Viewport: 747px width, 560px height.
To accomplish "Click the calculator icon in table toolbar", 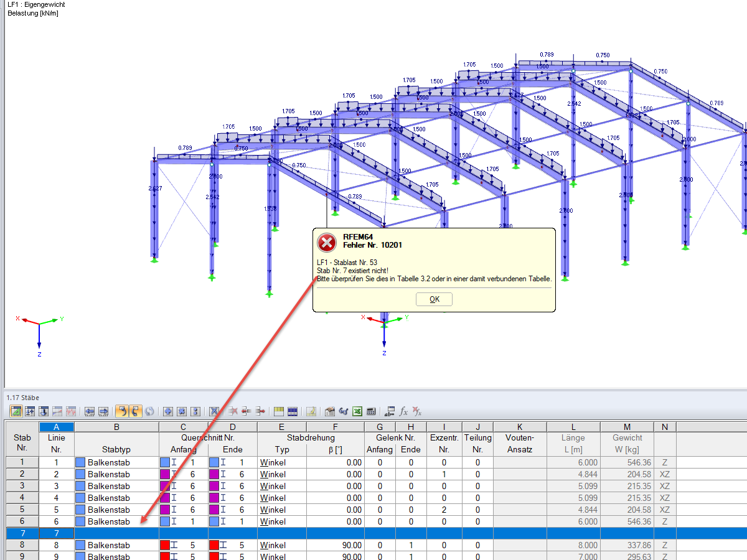I will tap(371, 411).
